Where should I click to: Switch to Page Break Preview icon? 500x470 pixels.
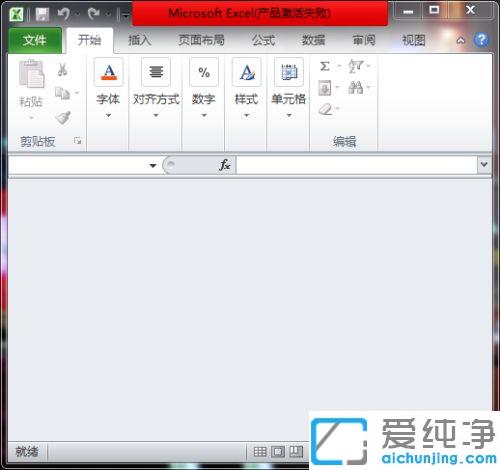coord(296,452)
